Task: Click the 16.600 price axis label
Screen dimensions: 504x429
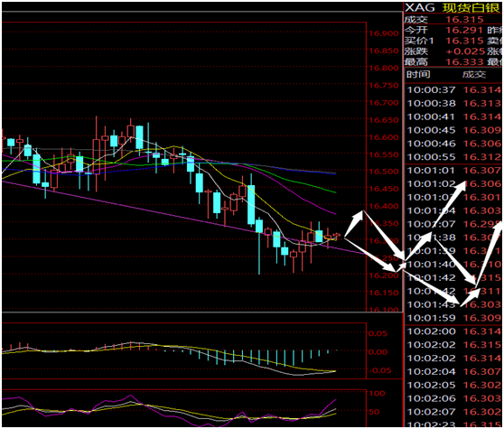Action: click(x=384, y=137)
